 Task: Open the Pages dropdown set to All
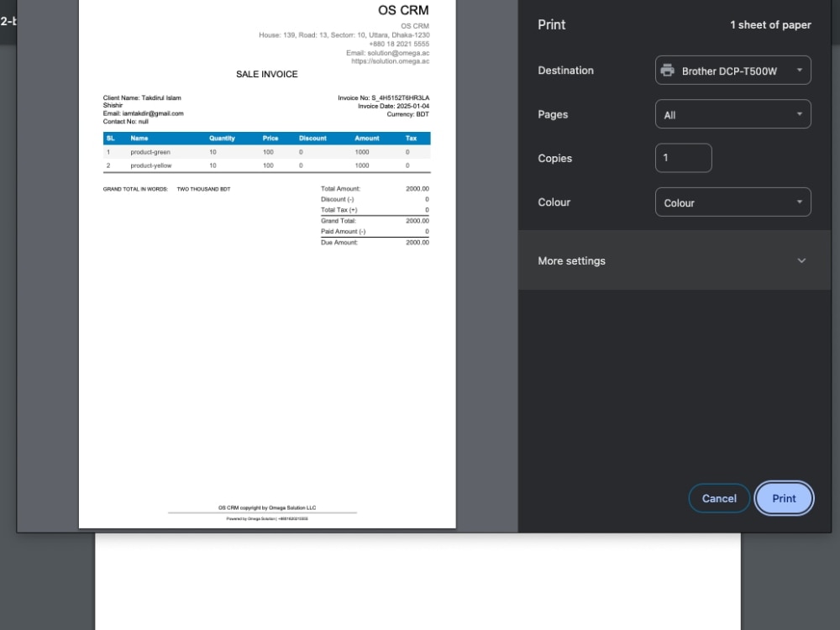click(732, 114)
